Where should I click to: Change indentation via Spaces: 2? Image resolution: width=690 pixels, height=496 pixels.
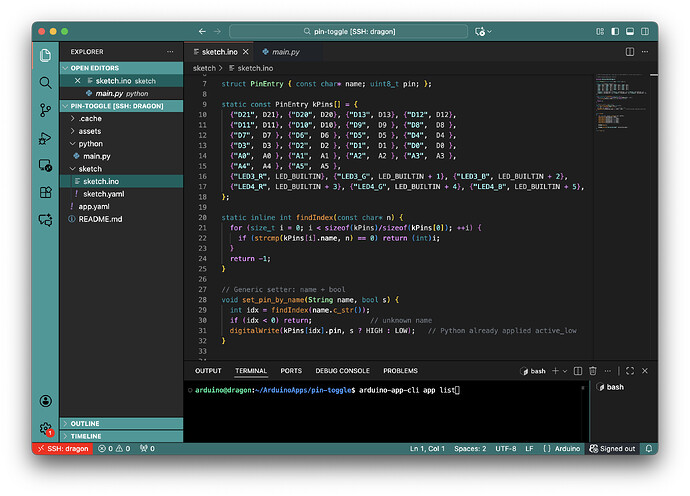tap(470, 448)
